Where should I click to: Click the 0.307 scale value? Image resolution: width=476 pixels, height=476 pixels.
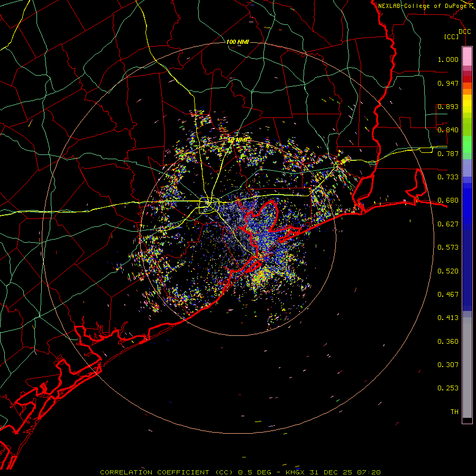(x=448, y=365)
